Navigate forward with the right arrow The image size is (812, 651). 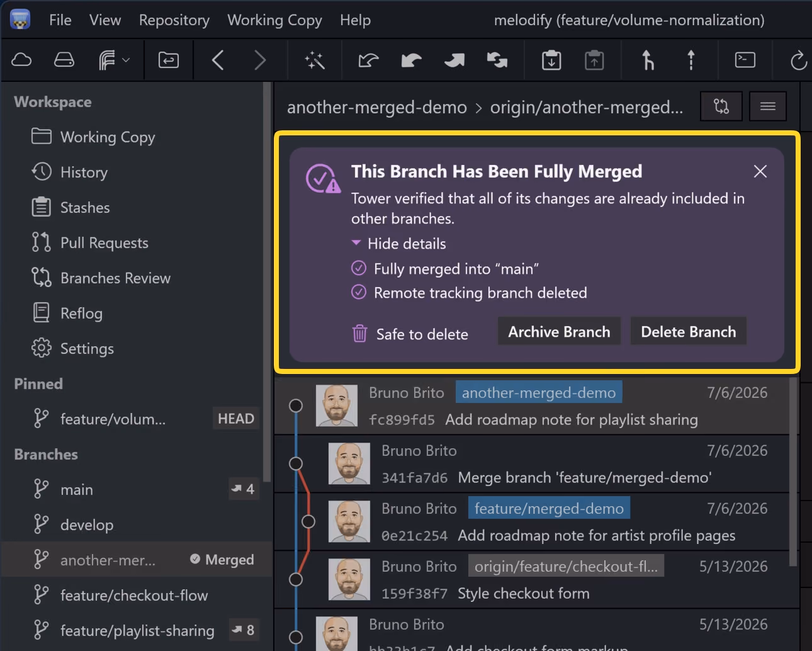coord(260,60)
